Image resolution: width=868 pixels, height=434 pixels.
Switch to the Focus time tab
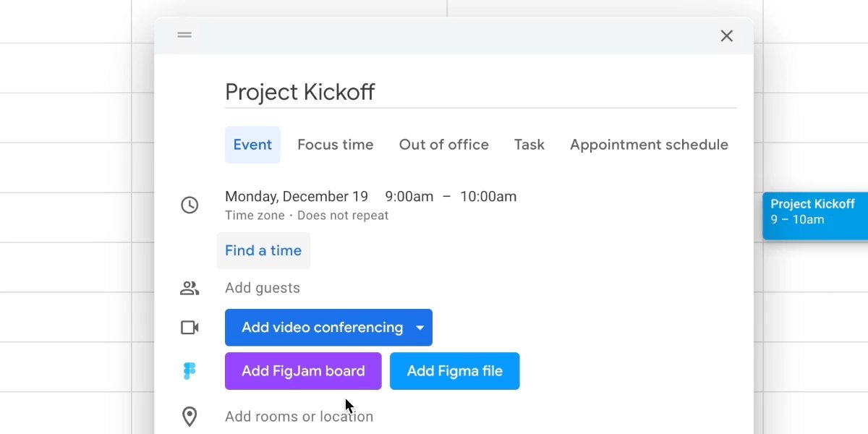[x=335, y=144]
